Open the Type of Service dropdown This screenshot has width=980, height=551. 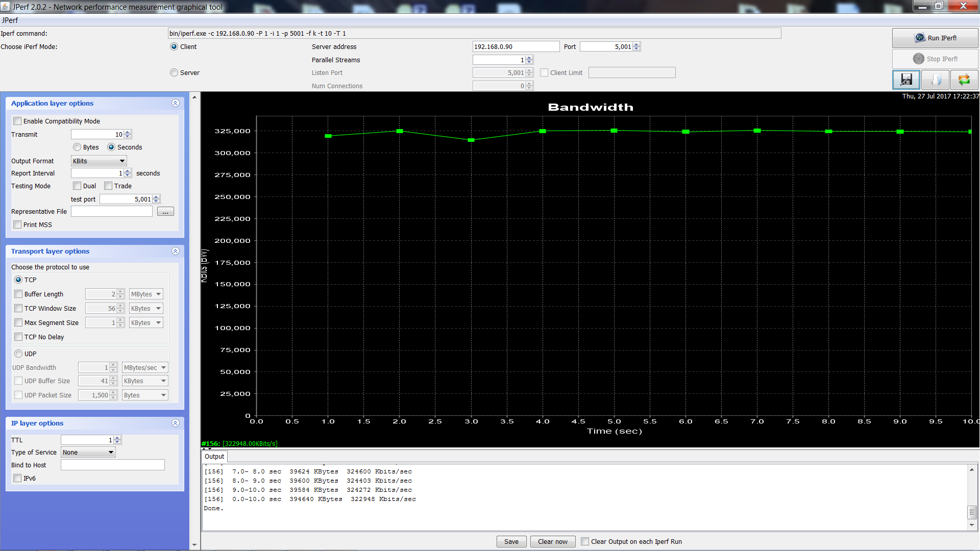[88, 452]
